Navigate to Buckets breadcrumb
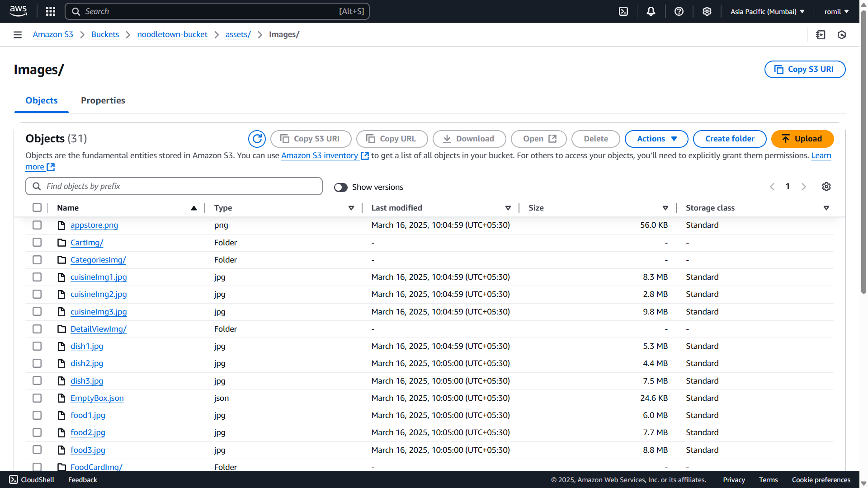This screenshot has height=488, width=868. [105, 34]
